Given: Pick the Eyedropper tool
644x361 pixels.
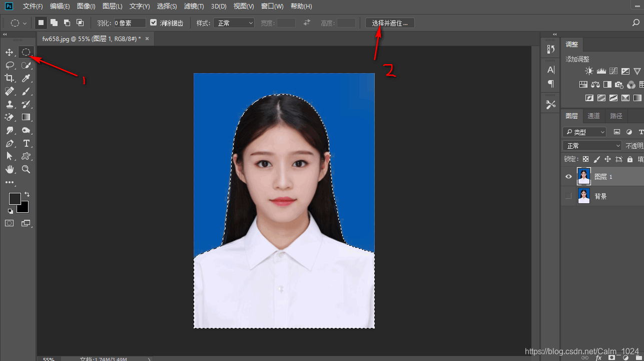Looking at the screenshot, I should [26, 78].
